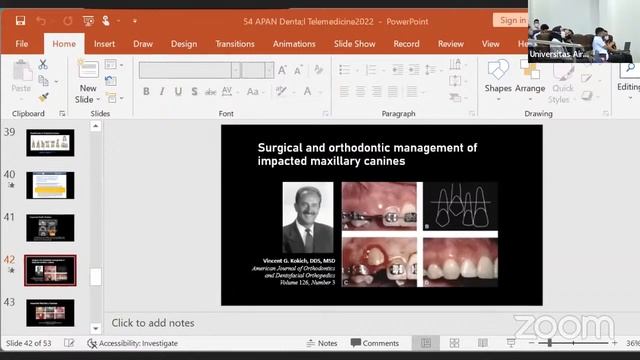Start presentation from beginning icon
Viewport: 640px width, 360px height.
[88, 20]
